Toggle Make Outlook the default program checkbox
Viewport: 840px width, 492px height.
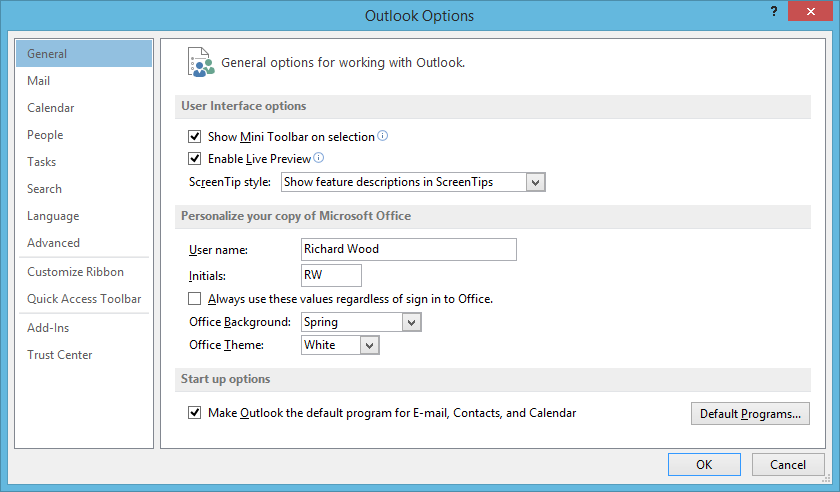pyautogui.click(x=194, y=413)
